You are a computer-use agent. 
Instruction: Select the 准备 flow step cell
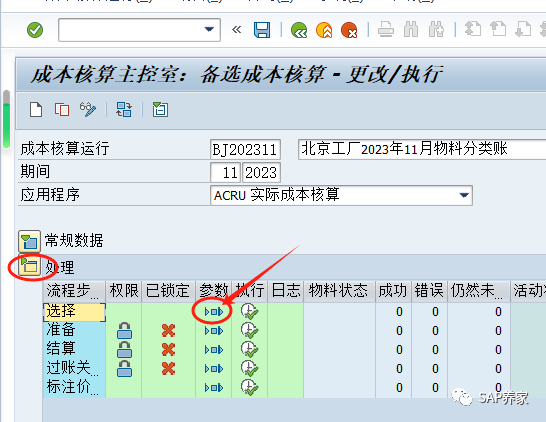(74, 330)
